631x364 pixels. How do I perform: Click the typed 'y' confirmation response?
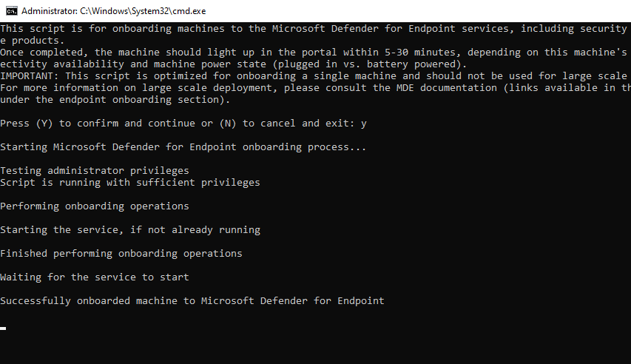click(x=364, y=124)
